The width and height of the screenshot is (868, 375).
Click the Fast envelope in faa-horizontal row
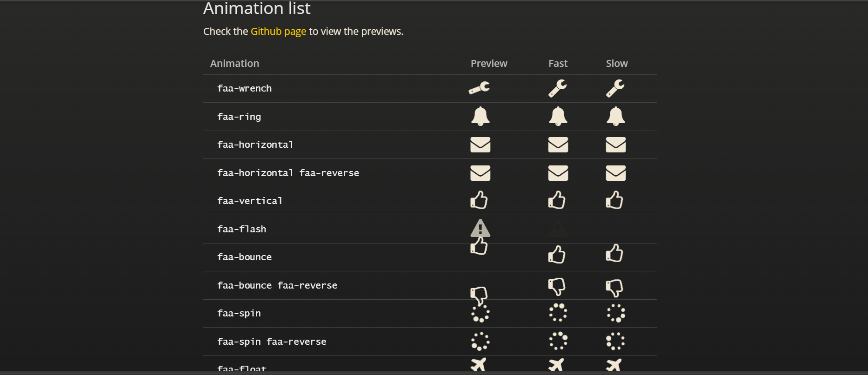(558, 145)
